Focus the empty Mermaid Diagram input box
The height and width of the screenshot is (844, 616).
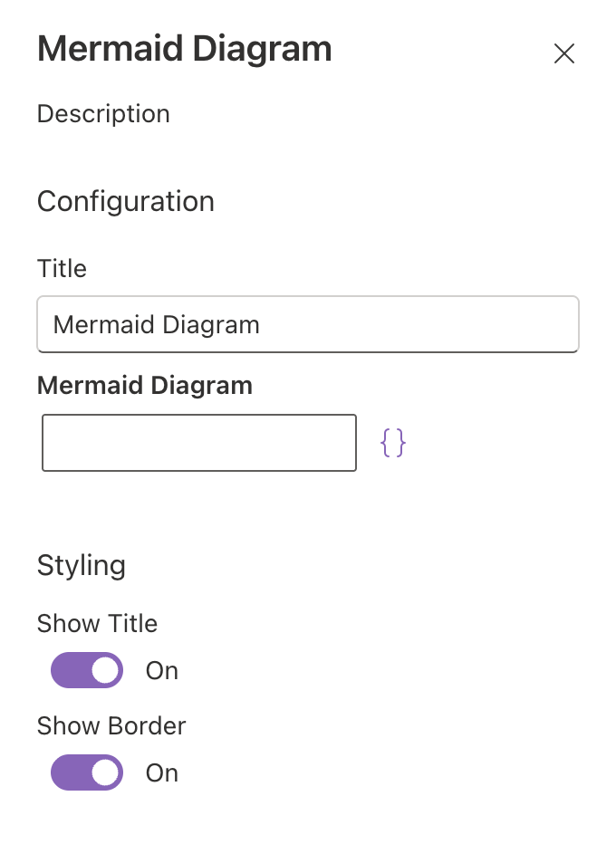(x=199, y=443)
